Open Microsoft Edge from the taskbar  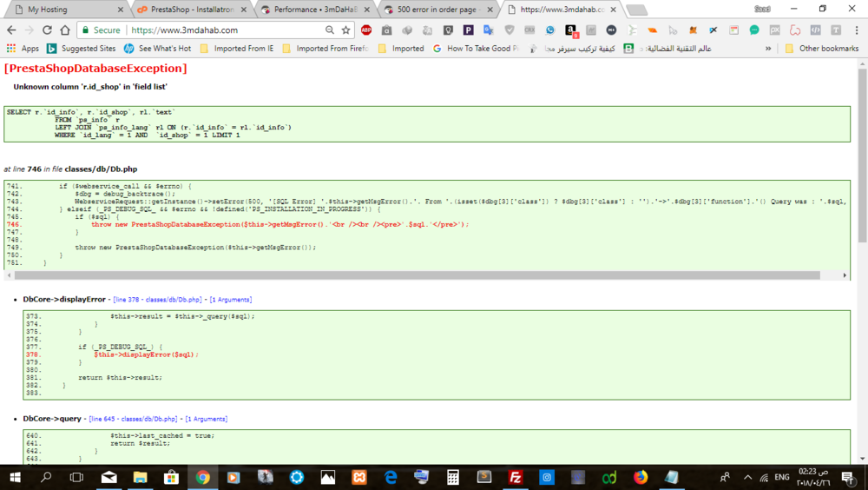click(x=391, y=477)
